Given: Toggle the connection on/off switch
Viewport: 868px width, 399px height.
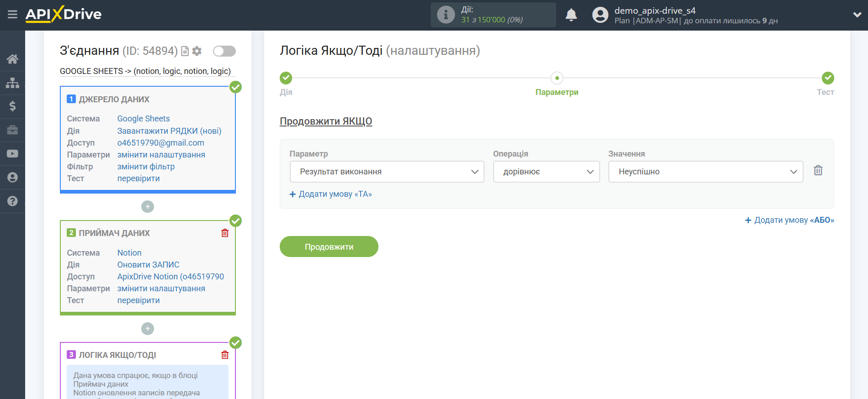Looking at the screenshot, I should point(224,51).
